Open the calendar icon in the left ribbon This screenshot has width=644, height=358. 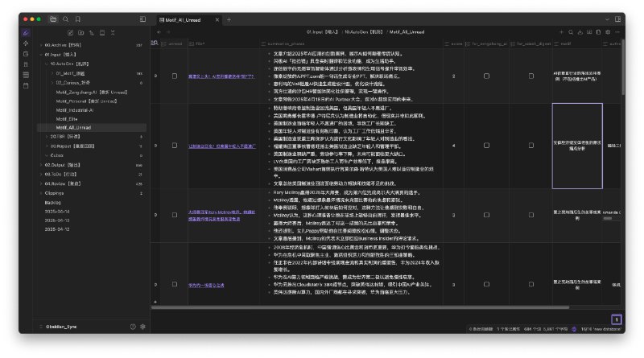[26, 85]
